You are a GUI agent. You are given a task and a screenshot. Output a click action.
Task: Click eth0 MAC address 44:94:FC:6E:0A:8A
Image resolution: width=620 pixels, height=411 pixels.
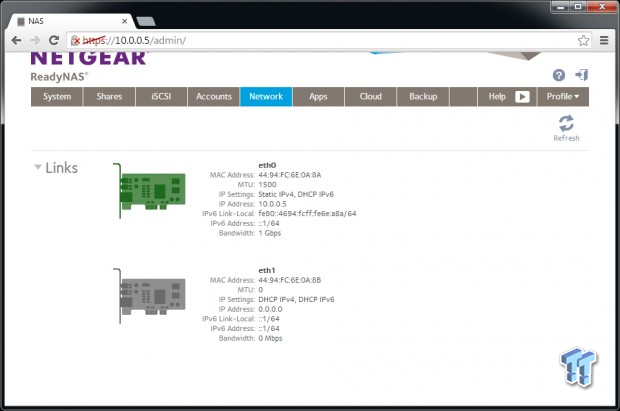pos(290,175)
